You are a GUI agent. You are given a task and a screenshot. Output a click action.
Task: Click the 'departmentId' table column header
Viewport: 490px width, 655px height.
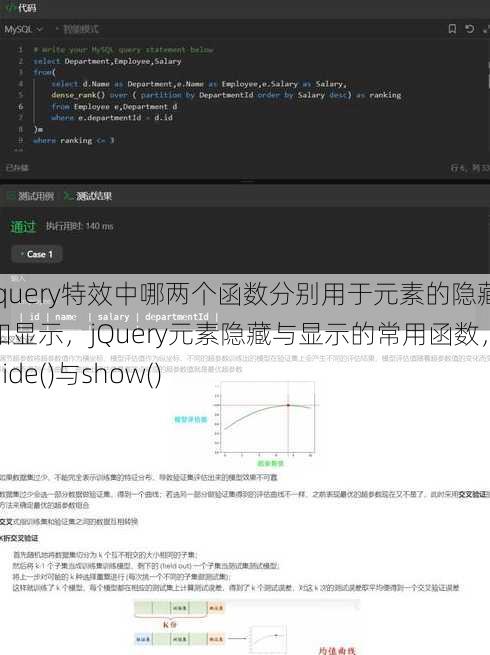[176, 317]
